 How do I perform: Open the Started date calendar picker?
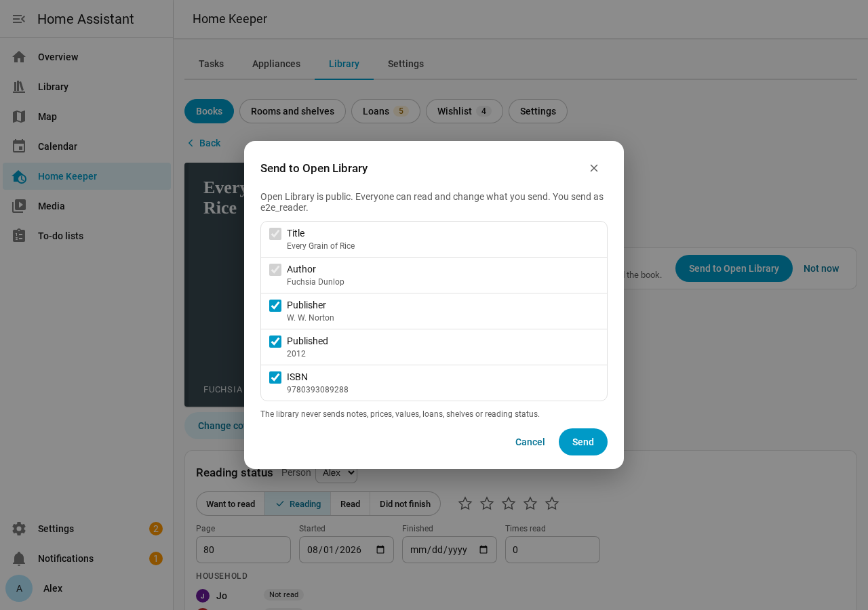coord(380,550)
